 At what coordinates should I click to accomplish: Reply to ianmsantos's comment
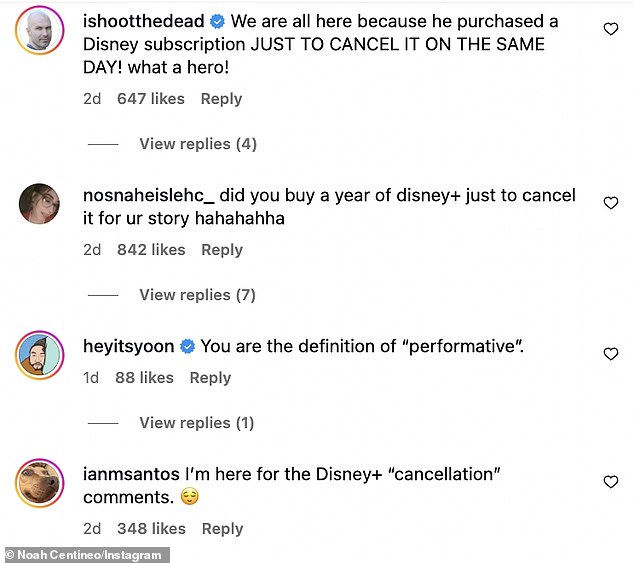click(221, 529)
